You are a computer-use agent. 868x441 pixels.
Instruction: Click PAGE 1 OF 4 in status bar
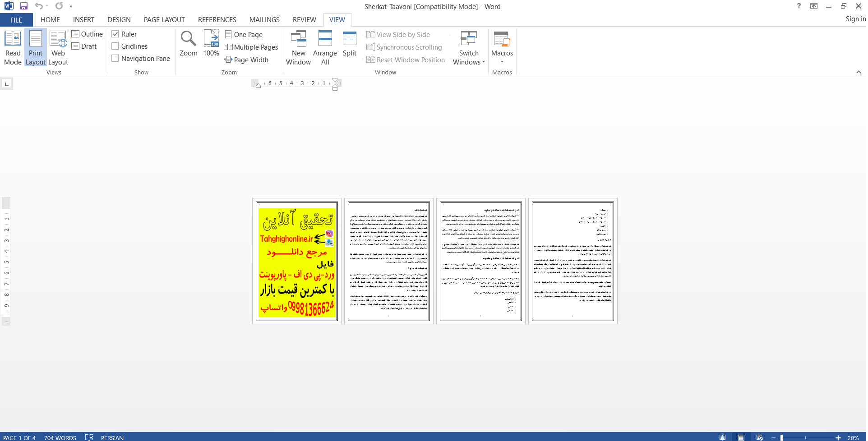(19, 437)
